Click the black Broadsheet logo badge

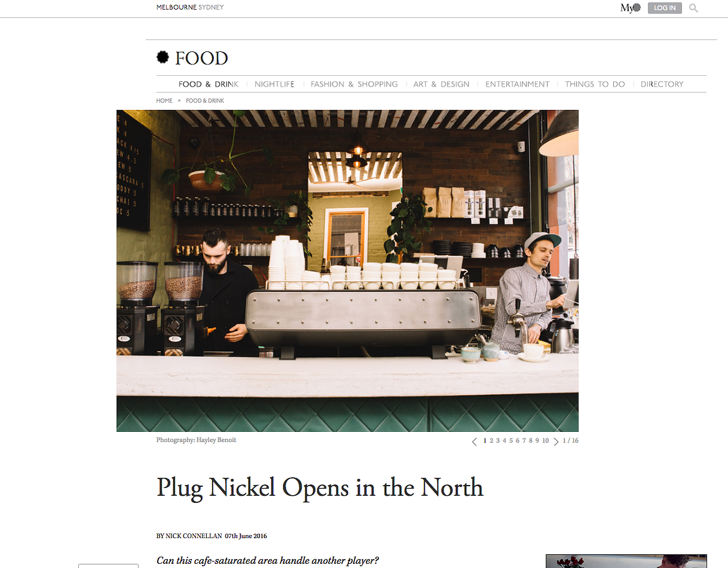pos(163,57)
